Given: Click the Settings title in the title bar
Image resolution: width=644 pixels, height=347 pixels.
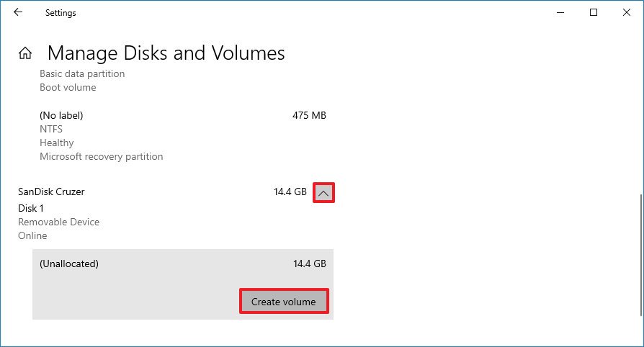Looking at the screenshot, I should click(x=61, y=13).
